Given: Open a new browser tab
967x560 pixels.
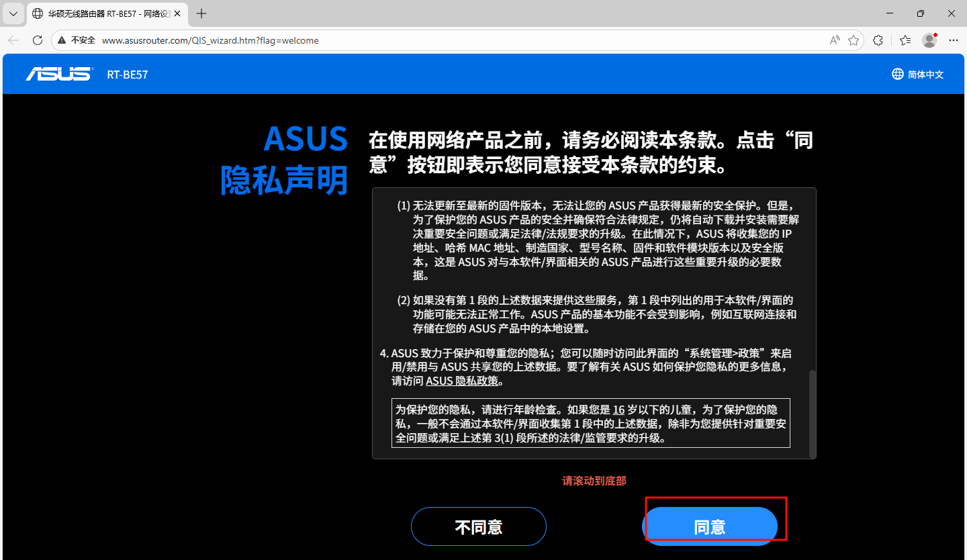Looking at the screenshot, I should pyautogui.click(x=201, y=13).
